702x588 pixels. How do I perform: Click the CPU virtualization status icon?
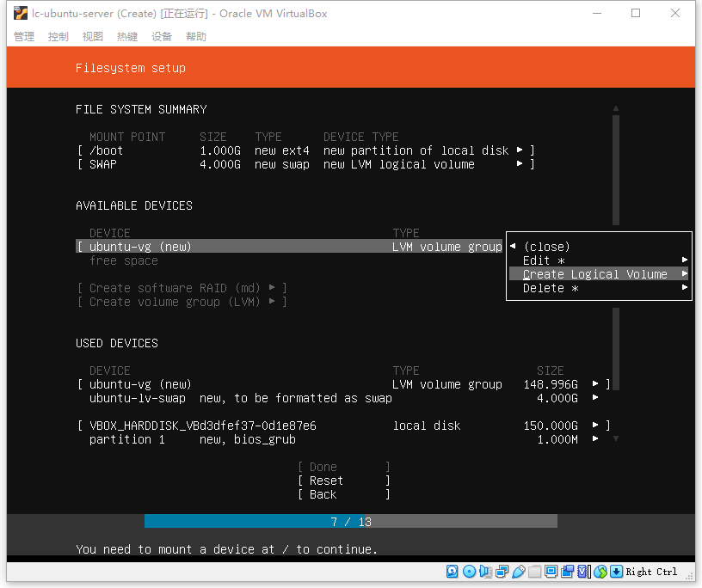point(583,572)
